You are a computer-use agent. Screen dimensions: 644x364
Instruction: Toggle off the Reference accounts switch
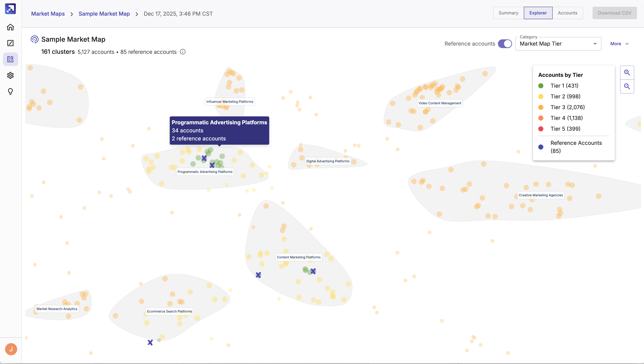tap(505, 44)
